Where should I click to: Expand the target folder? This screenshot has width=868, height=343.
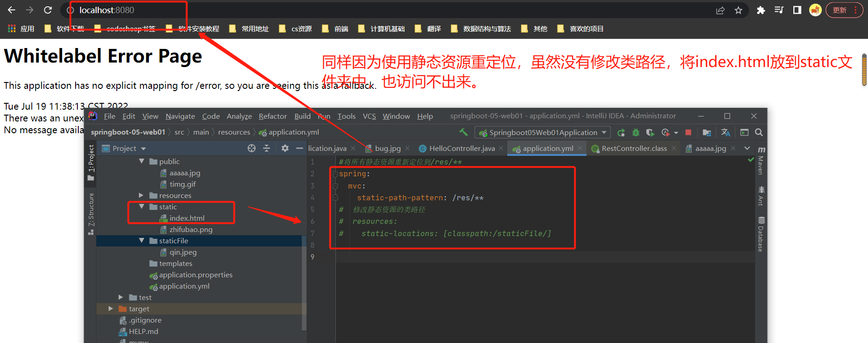coord(111,309)
